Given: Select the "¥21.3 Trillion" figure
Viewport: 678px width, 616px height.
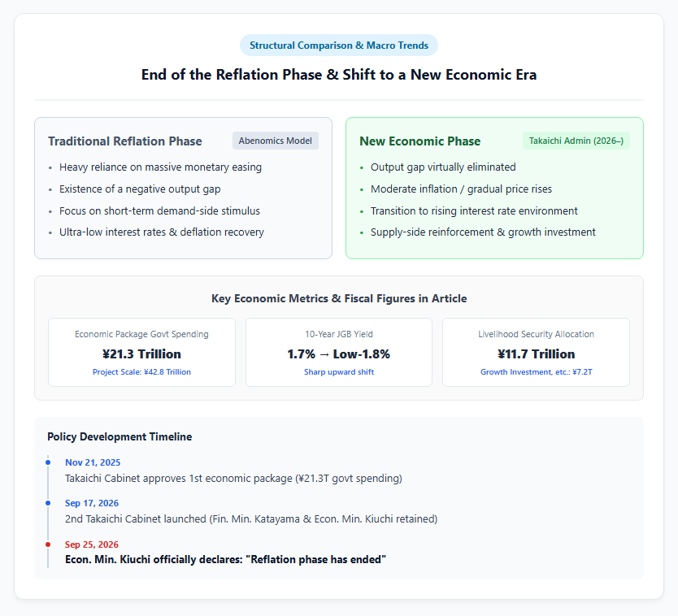Looking at the screenshot, I should [x=141, y=354].
